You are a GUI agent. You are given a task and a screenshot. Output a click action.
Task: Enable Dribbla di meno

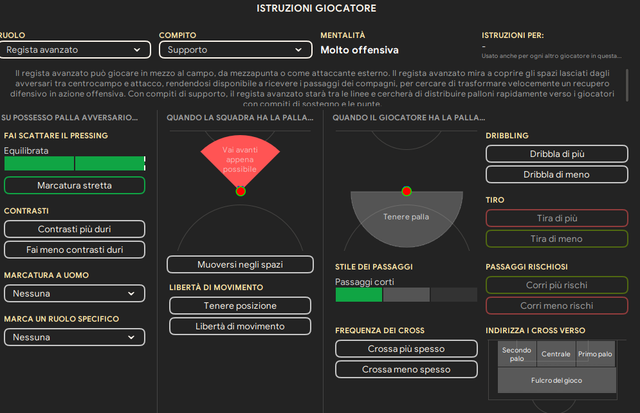[557, 175]
